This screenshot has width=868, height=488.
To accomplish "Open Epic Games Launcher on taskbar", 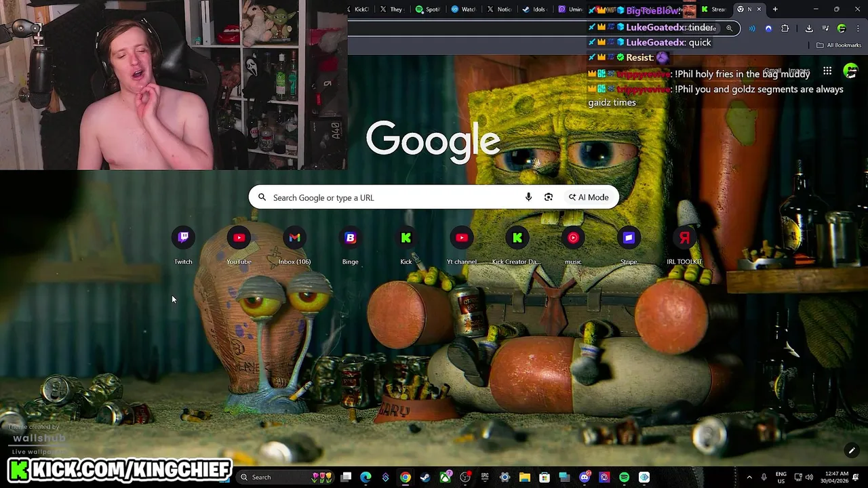I will (485, 477).
